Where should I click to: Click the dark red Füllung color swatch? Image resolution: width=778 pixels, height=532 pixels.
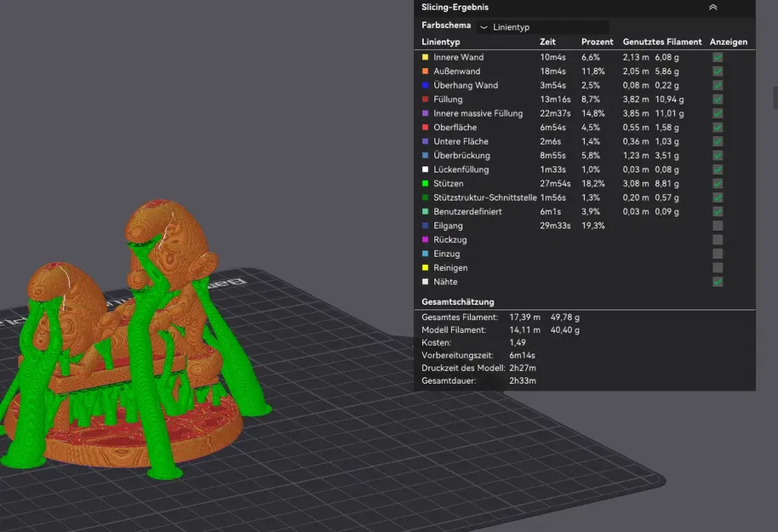[425, 100]
